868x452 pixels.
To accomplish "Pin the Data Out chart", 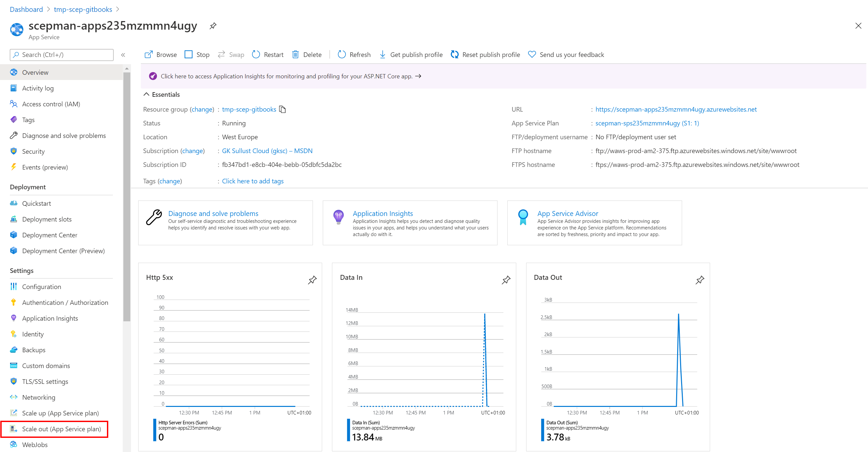I will [x=700, y=280].
